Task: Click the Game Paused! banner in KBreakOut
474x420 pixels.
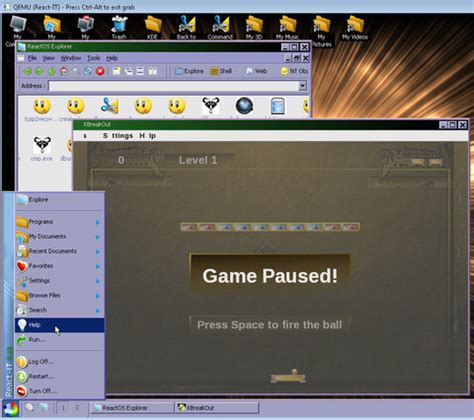Action: click(x=270, y=276)
